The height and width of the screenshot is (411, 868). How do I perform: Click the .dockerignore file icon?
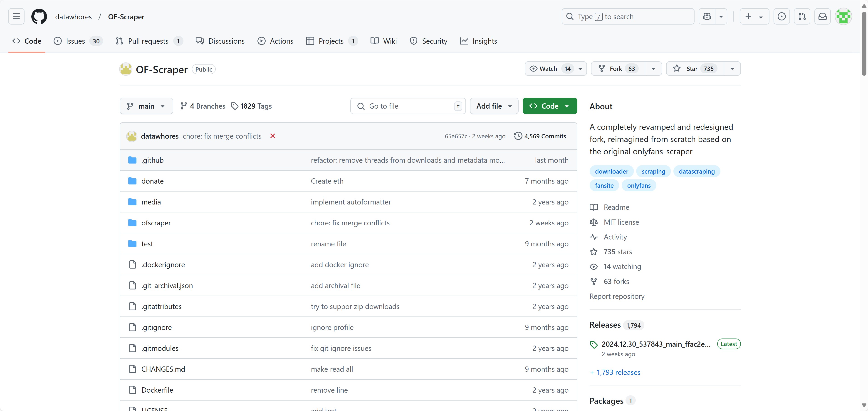[133, 265]
